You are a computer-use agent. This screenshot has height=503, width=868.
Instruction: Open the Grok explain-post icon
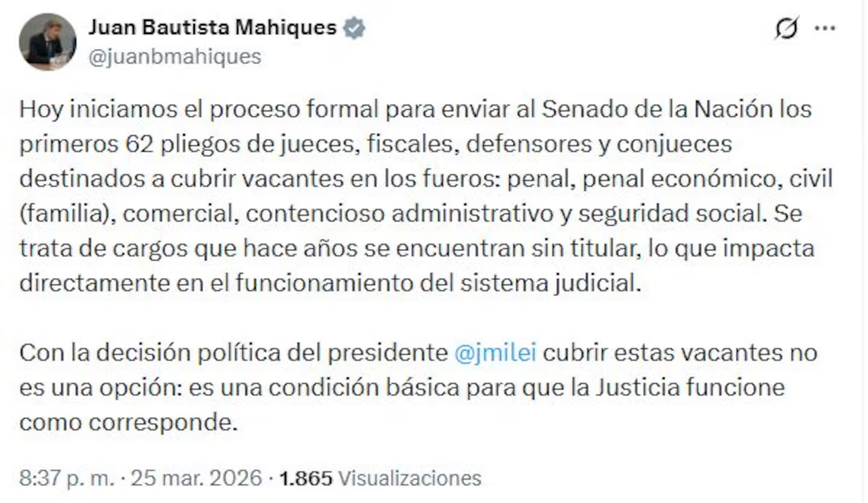point(787,28)
